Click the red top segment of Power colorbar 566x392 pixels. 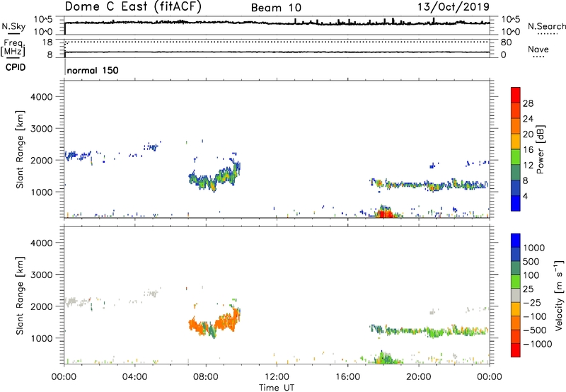(x=516, y=95)
